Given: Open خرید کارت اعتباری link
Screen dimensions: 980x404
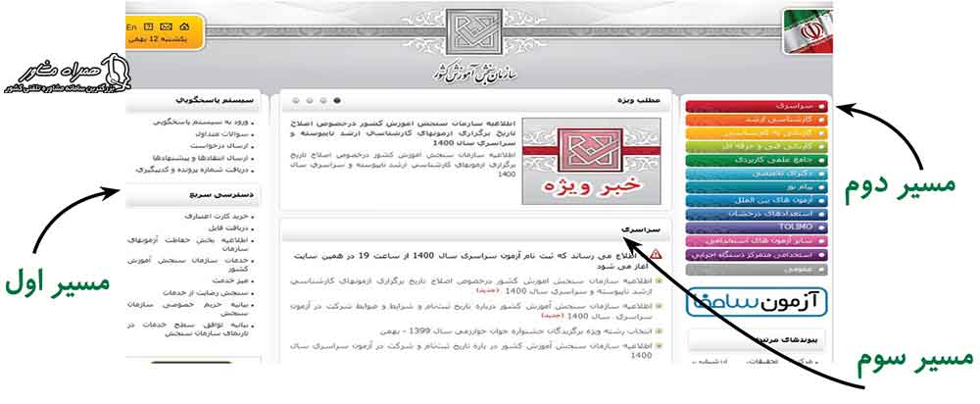Looking at the screenshot, I should [217, 217].
